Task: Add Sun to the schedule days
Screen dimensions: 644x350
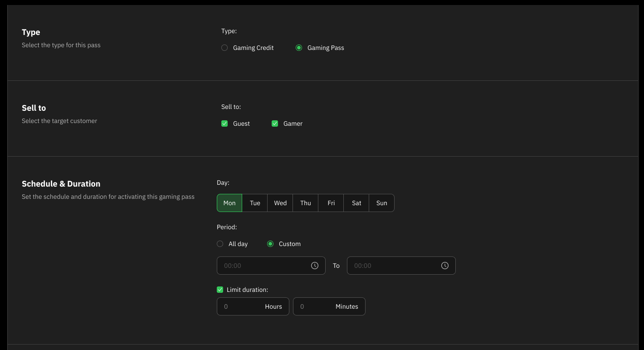Action: 382,203
